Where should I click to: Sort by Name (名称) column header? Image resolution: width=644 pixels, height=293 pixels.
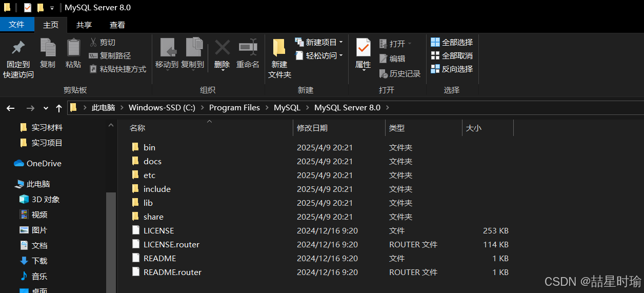coord(137,128)
